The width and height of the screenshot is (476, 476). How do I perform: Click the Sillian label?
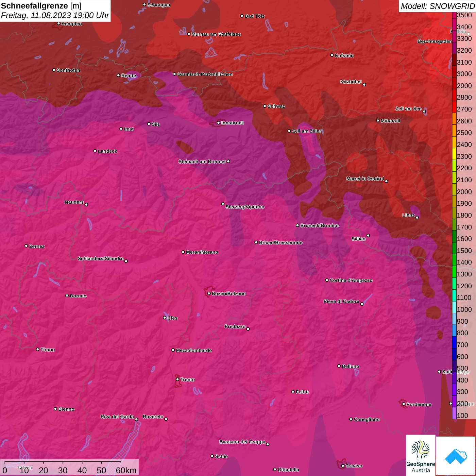coord(358,239)
